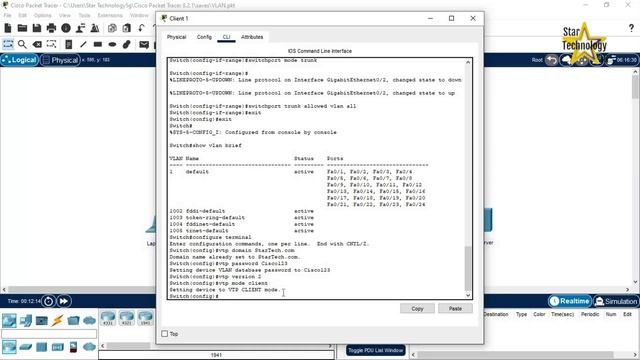Click the New file icon in toolbar
Screen dimensions: 640x360
click(8, 28)
